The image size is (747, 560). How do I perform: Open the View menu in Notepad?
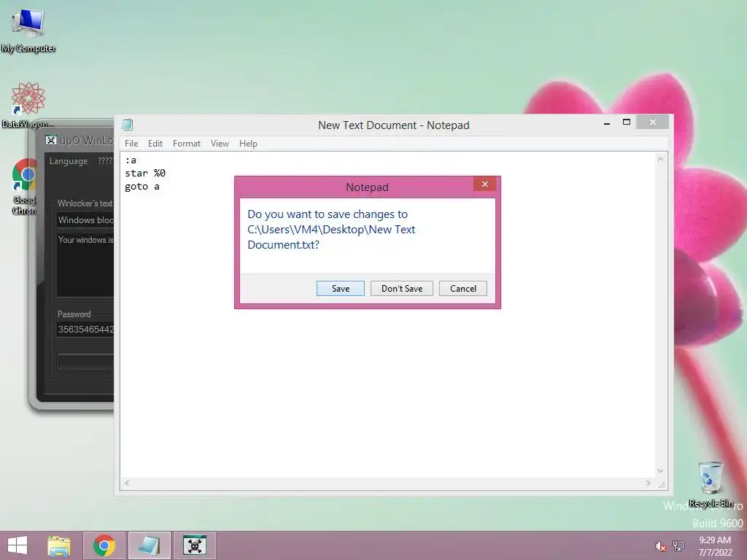coord(220,144)
